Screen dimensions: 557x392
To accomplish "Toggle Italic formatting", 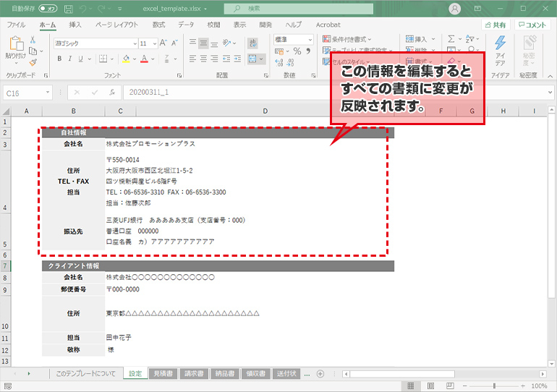I will point(70,59).
